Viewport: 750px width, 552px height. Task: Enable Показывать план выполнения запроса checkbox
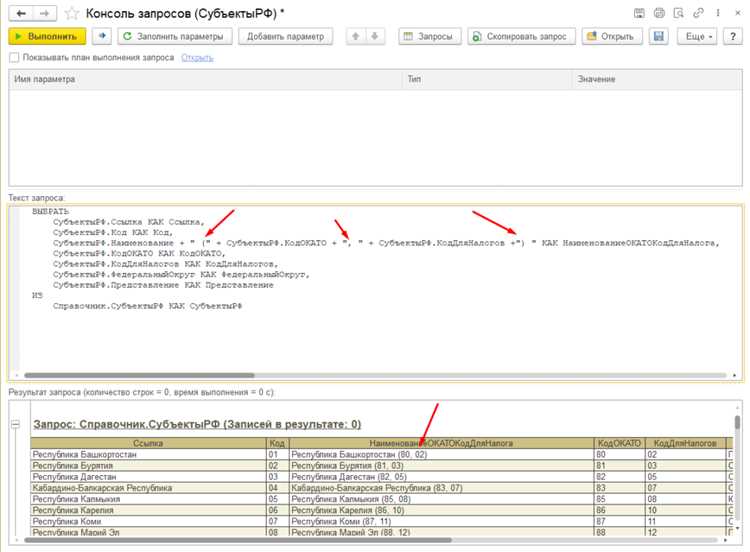pyautogui.click(x=14, y=58)
